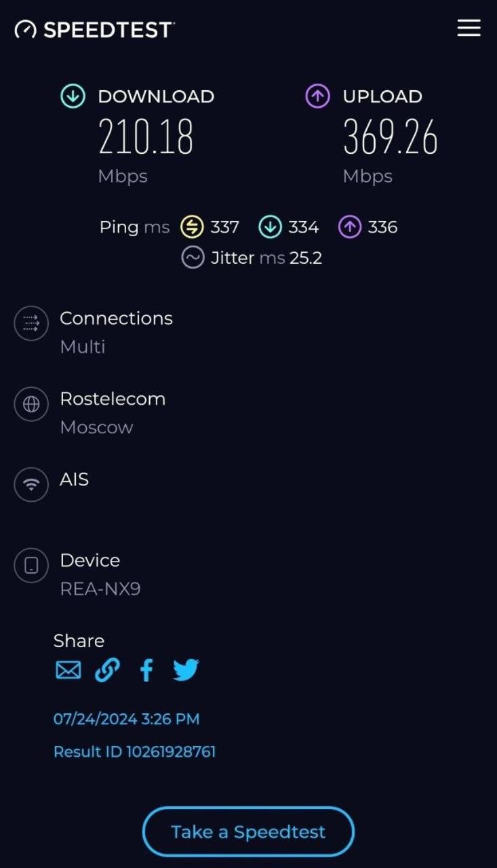
Task: Click the yellow idle ping icon
Action: click(192, 227)
